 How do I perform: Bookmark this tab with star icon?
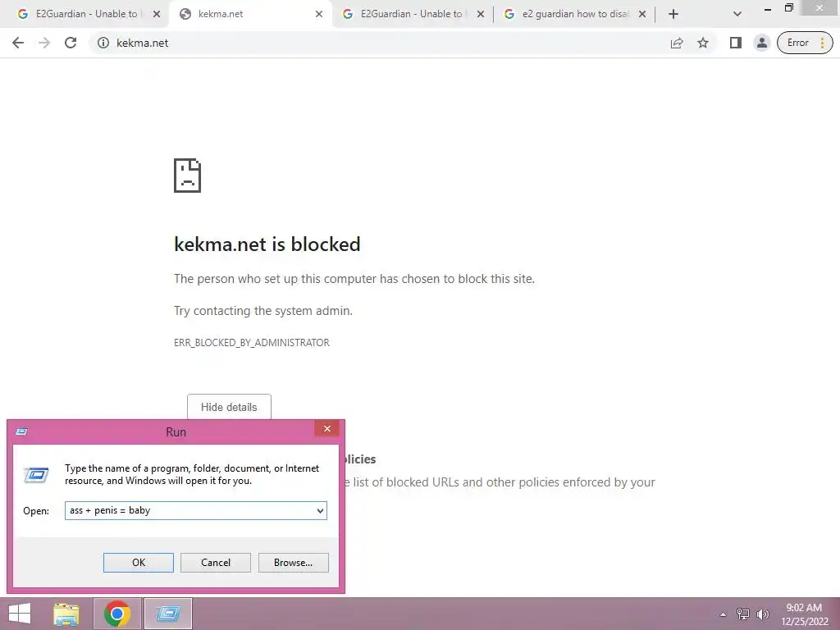click(703, 43)
